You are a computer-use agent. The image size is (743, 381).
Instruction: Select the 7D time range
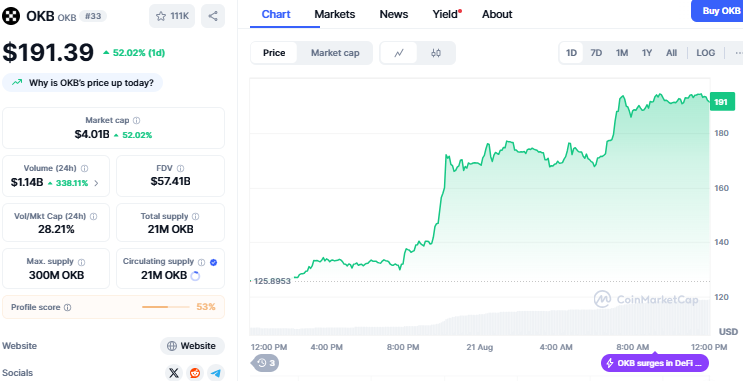click(596, 53)
